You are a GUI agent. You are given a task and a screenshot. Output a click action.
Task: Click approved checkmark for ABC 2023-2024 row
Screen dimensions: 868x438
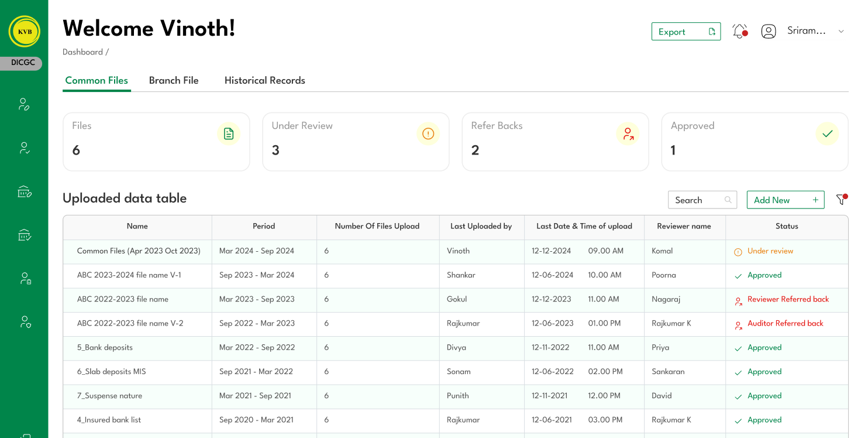[738, 276]
